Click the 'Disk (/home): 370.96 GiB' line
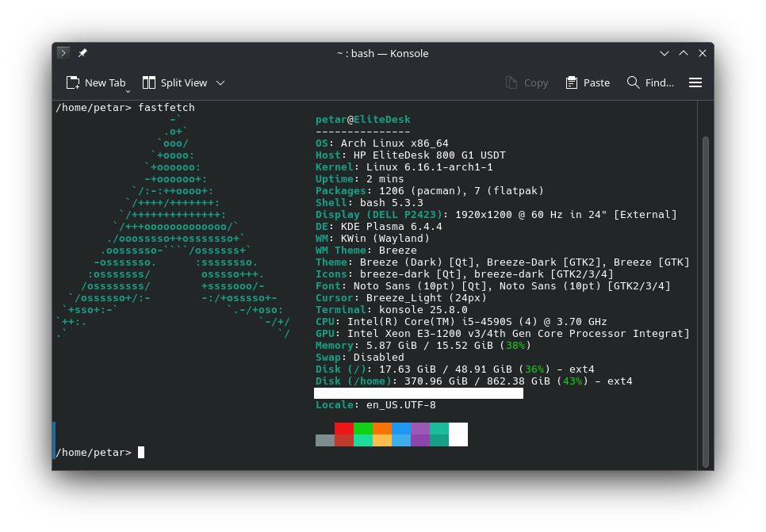Image resolution: width=766 pixels, height=532 pixels. pyautogui.click(x=474, y=381)
